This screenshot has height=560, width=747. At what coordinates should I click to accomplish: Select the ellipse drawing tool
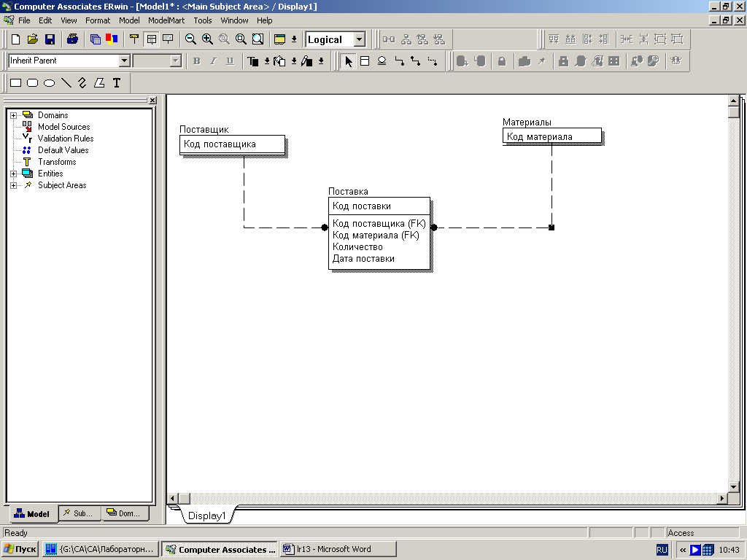click(x=49, y=83)
